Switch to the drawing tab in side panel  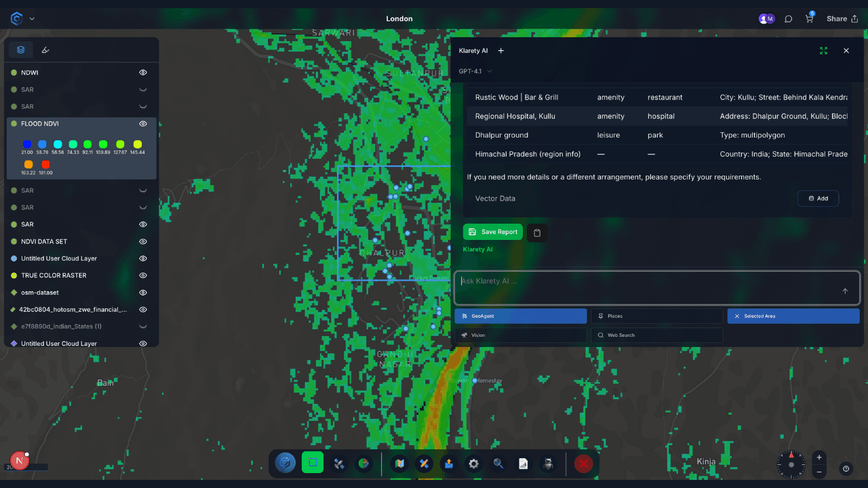tap(45, 49)
